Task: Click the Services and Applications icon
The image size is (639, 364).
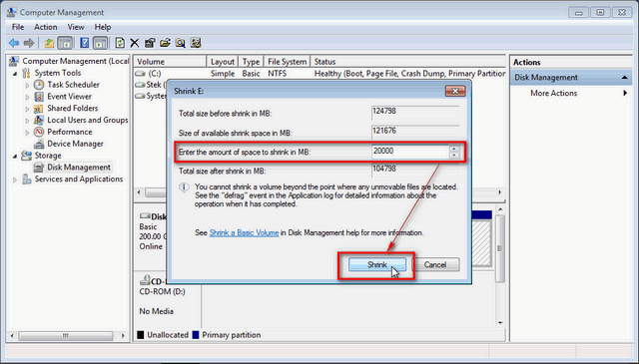Action: click(x=27, y=180)
